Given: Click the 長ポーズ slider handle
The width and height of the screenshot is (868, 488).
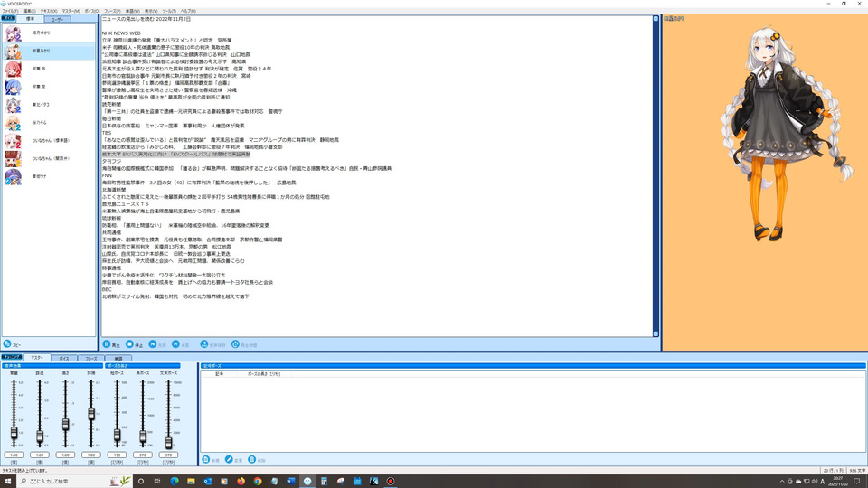Looking at the screenshot, I should [143, 436].
